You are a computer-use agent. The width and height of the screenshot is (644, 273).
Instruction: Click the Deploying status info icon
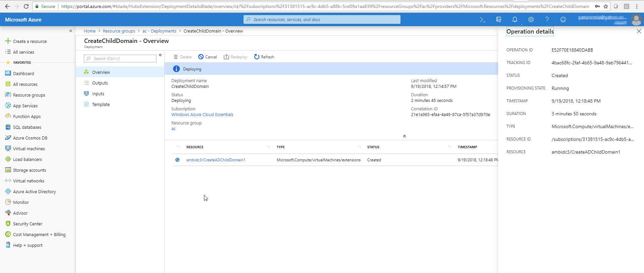coord(176,69)
